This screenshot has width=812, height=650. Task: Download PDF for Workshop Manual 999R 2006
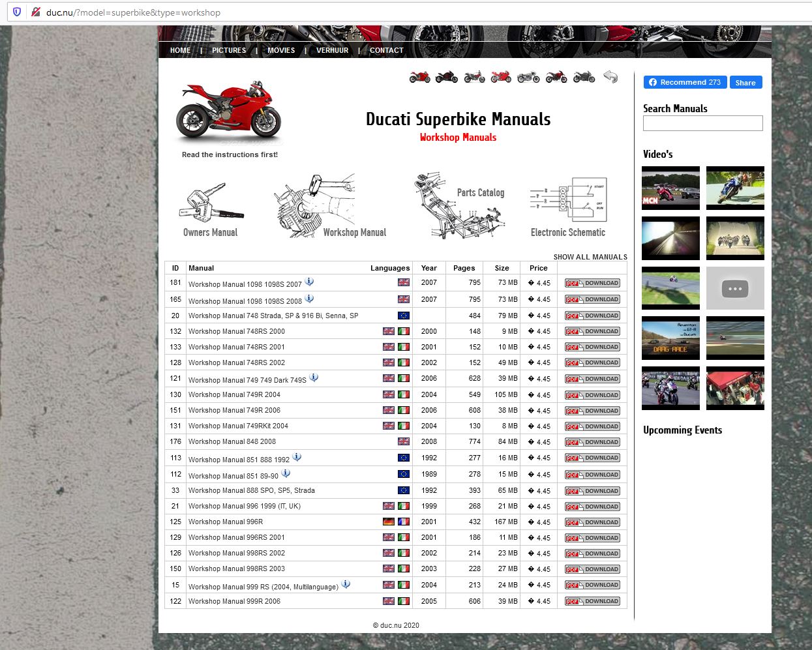(x=592, y=601)
